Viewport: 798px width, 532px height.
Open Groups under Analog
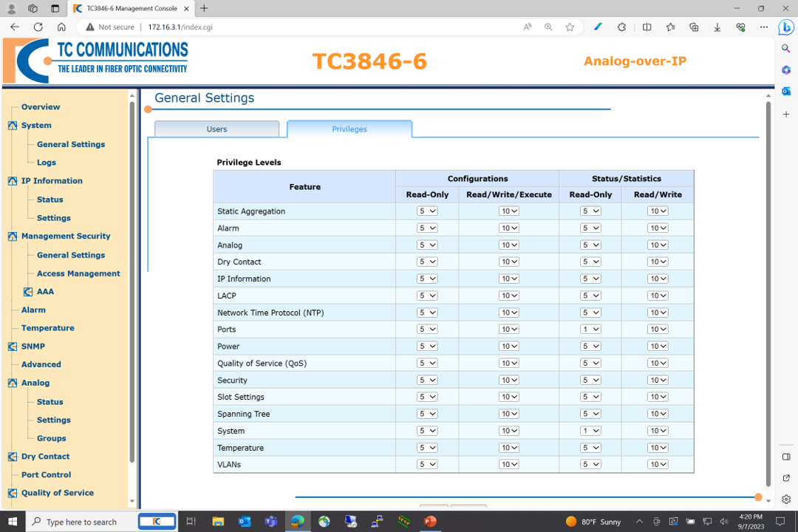(52, 438)
